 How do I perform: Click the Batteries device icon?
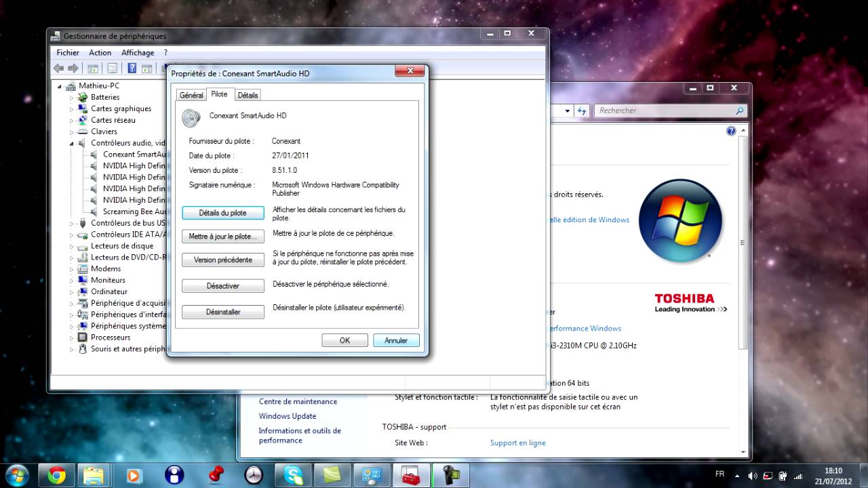point(83,97)
